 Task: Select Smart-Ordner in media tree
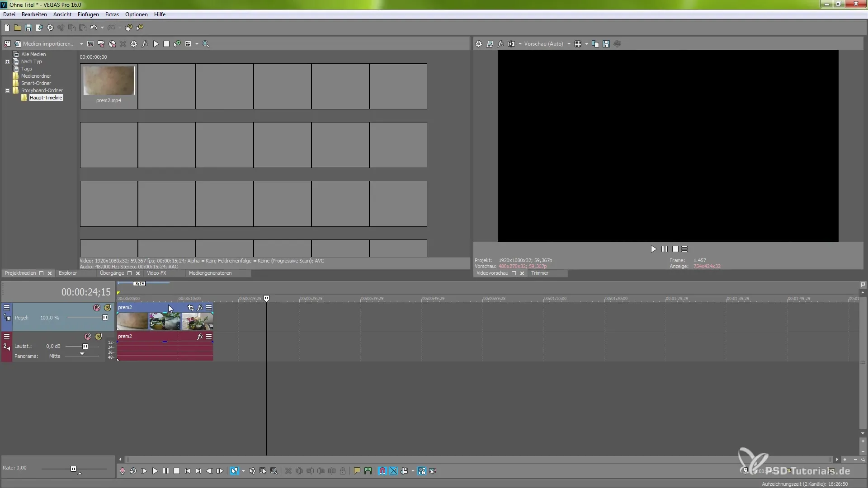(36, 83)
